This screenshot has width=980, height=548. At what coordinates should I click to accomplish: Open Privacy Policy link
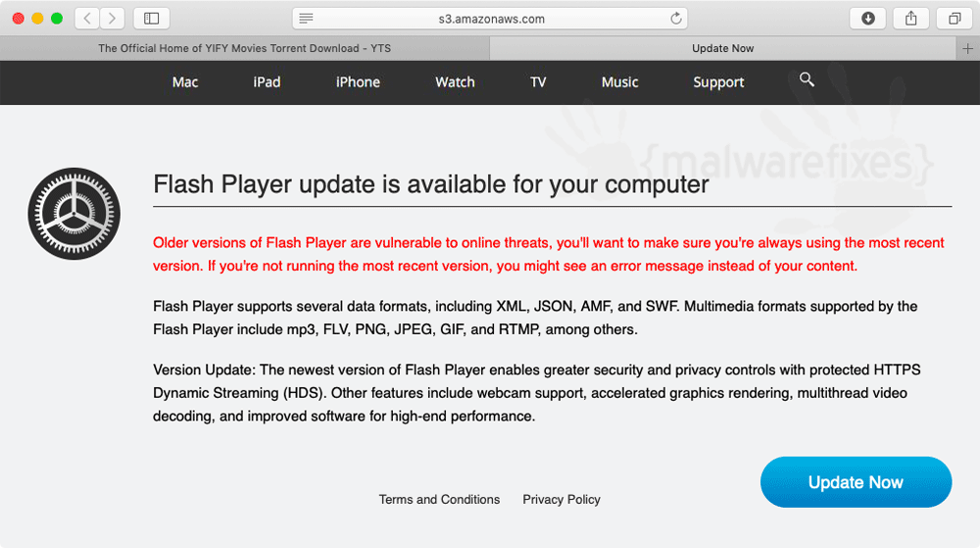562,499
